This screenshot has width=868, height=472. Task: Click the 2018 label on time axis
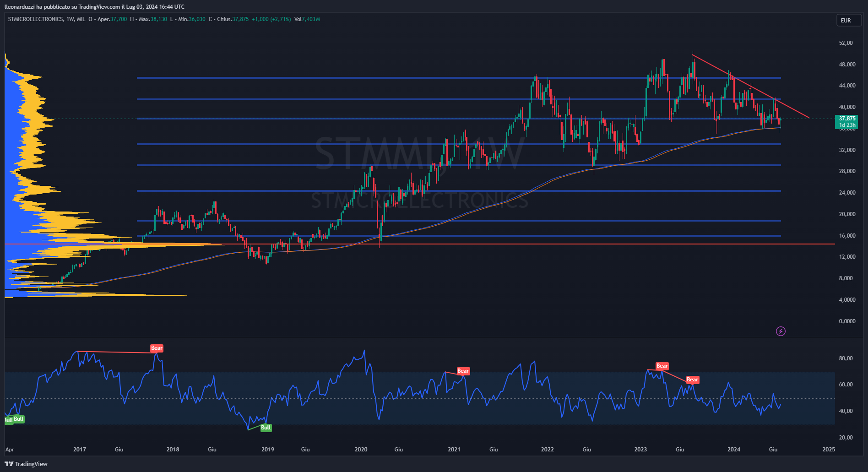click(x=173, y=450)
